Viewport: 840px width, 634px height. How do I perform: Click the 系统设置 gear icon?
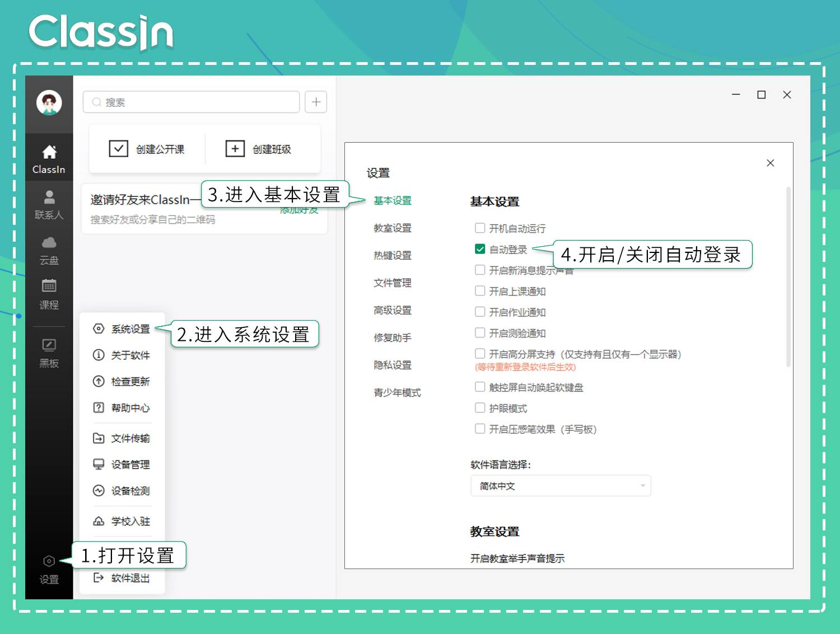(x=99, y=328)
